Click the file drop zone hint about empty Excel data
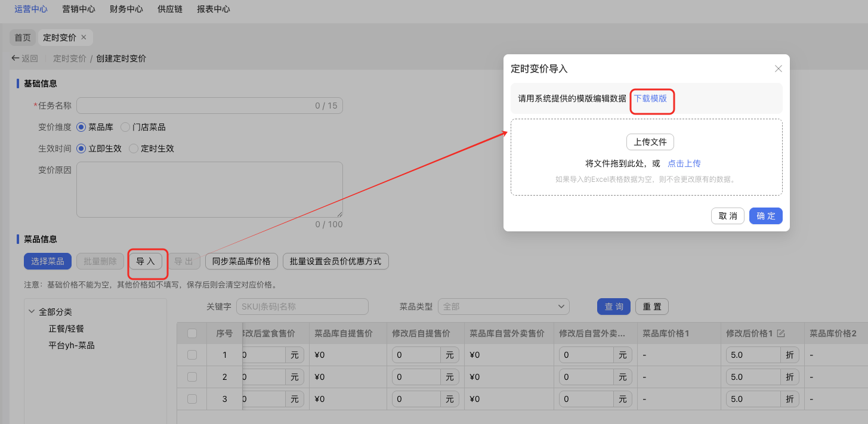Image resolution: width=868 pixels, height=424 pixels. tap(646, 179)
